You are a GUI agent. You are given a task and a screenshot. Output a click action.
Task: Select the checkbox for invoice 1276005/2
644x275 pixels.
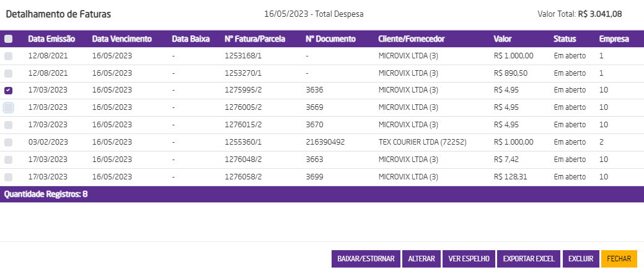click(x=8, y=107)
